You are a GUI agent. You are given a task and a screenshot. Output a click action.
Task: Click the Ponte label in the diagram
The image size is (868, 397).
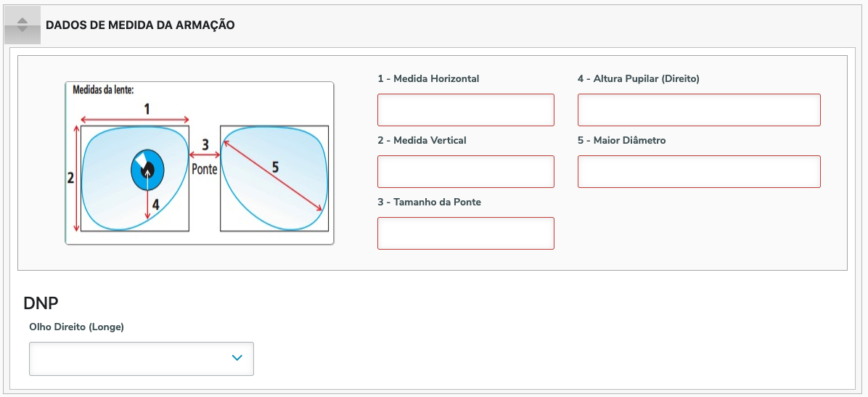click(205, 169)
